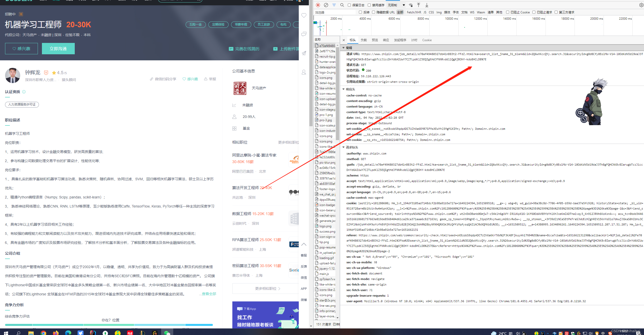Enable the 禁用缓存 checkbox
644x335 pixels.
[369, 5]
